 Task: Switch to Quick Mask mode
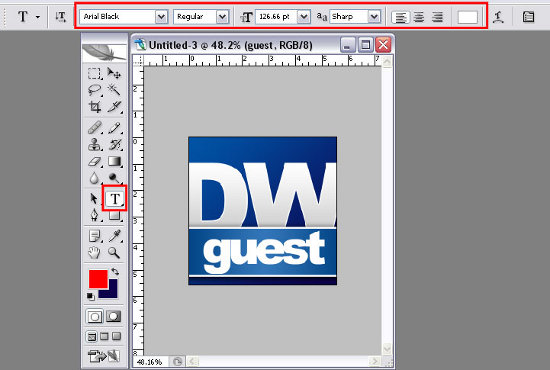[x=113, y=317]
